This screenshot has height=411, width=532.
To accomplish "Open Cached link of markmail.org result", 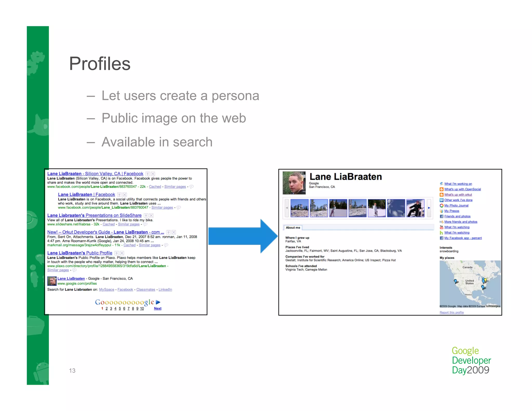I will point(129,245).
